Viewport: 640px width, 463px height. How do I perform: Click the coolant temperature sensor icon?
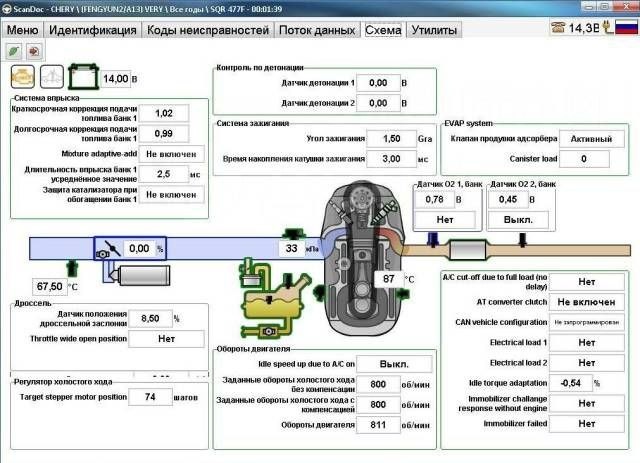tap(402, 293)
